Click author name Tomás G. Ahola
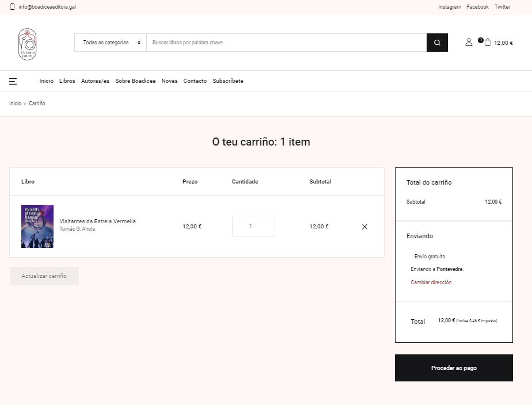 (x=77, y=229)
